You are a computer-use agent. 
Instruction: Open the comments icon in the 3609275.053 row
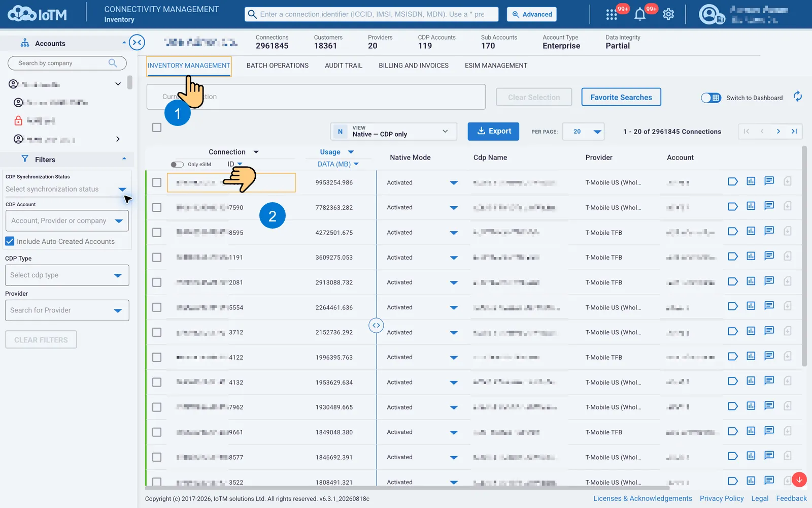coord(769,256)
